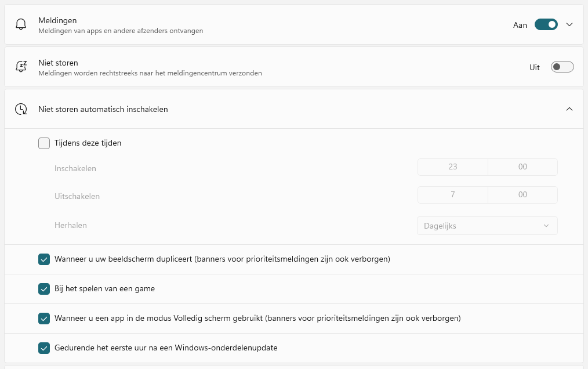The image size is (588, 369).
Task: Turn off the Meldingen toggle
Action: 546,25
